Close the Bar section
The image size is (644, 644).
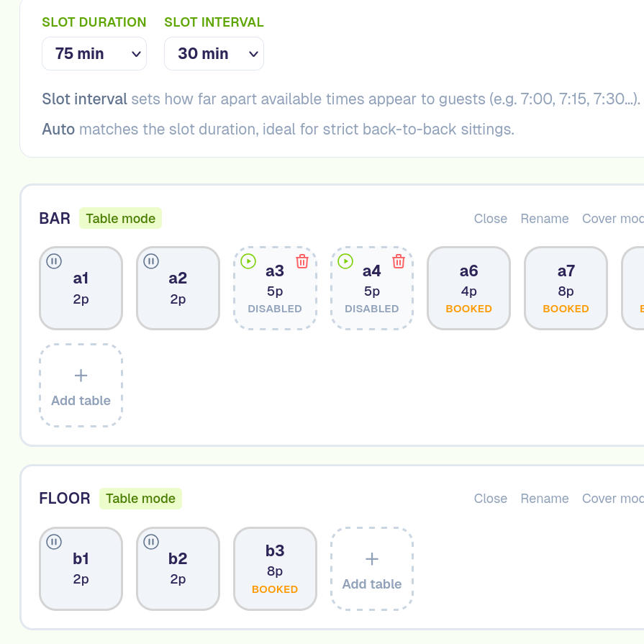[491, 219]
